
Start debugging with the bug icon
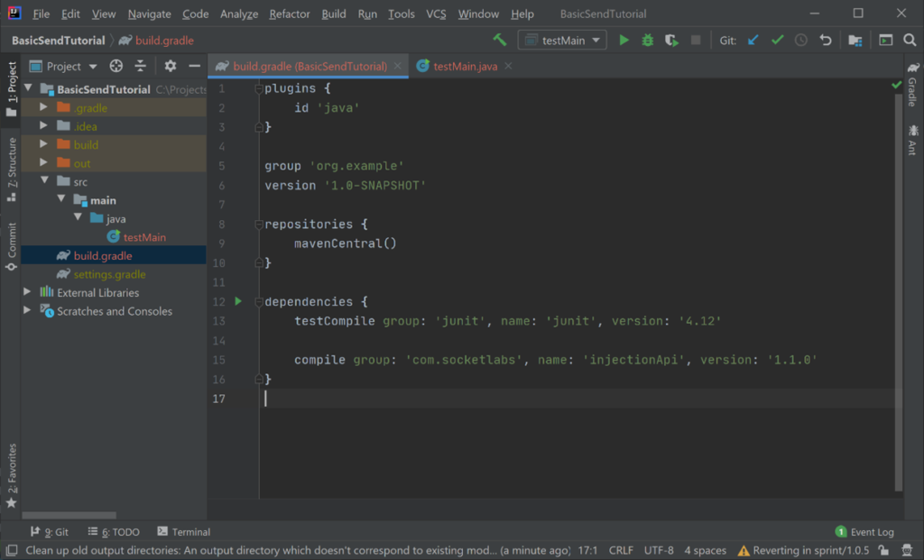tap(648, 40)
